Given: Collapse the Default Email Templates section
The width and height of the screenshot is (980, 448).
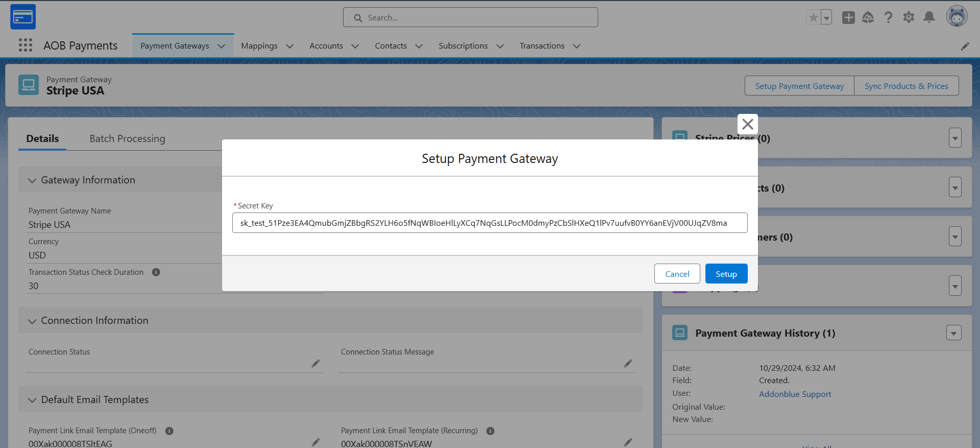Looking at the screenshot, I should 32,400.
